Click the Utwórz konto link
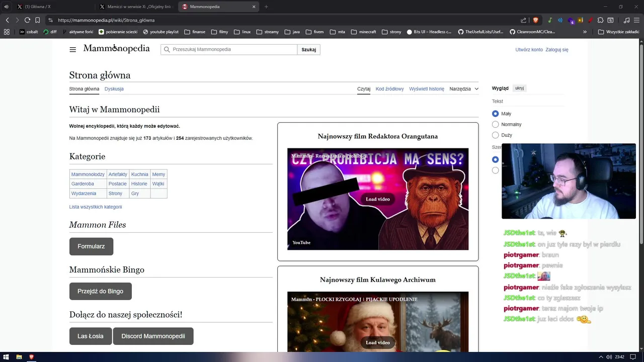 [x=529, y=50]
